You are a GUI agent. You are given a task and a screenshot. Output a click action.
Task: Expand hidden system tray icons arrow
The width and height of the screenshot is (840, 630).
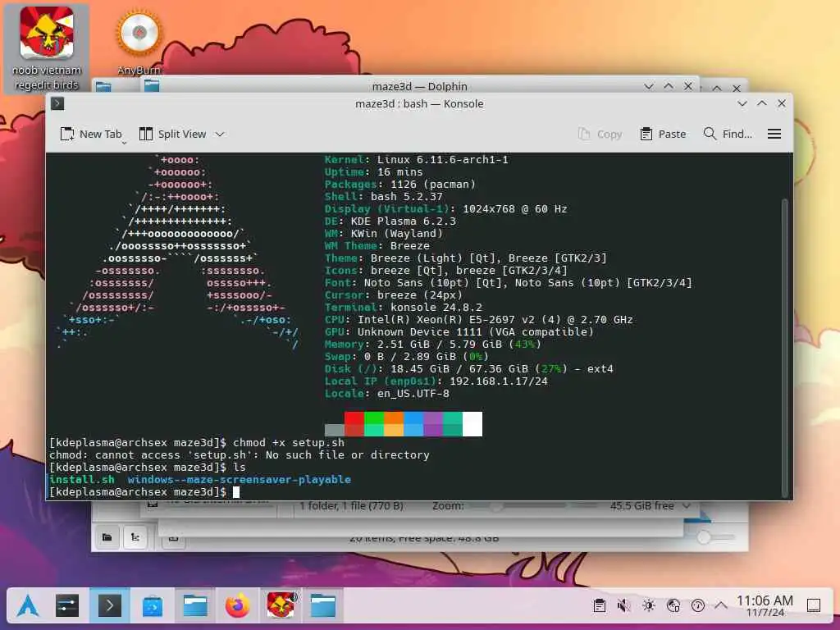721,606
